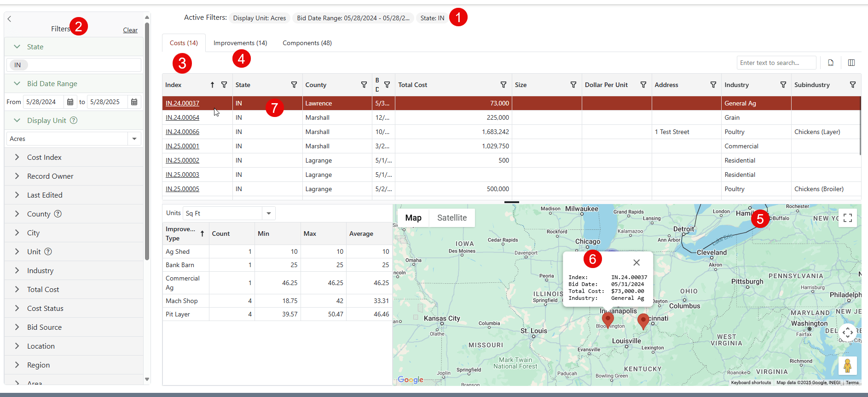The image size is (868, 397).
Task: Open the From date calendar picker
Action: 70,102
